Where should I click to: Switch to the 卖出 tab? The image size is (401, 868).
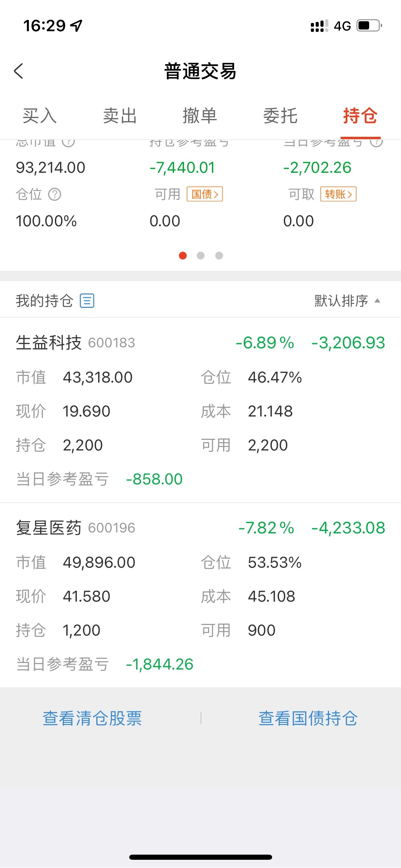[120, 116]
